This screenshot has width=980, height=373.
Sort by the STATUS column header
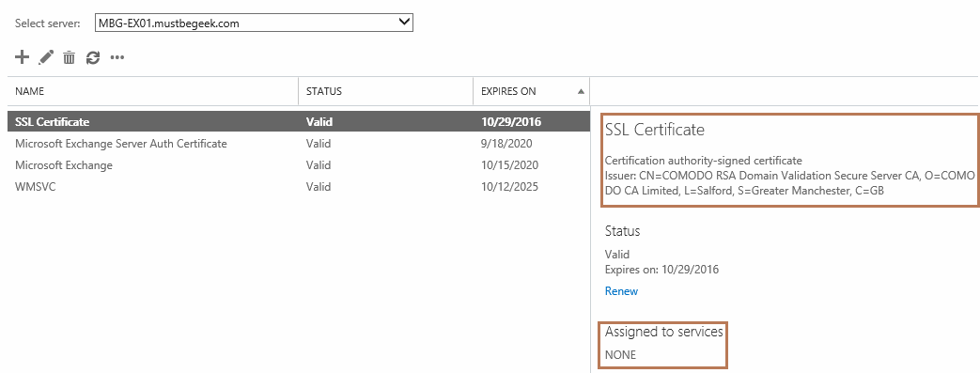click(324, 91)
